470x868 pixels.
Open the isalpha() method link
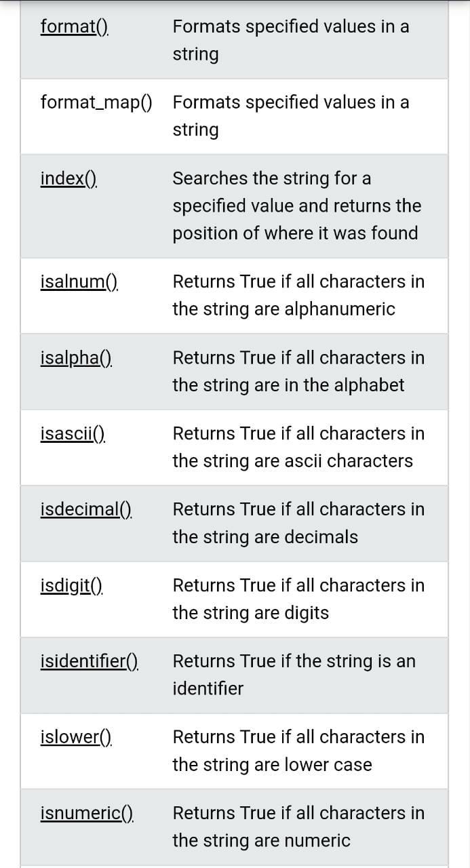75,357
